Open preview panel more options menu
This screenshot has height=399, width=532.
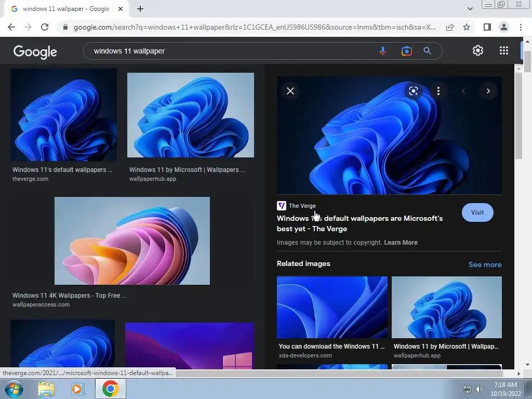438,91
